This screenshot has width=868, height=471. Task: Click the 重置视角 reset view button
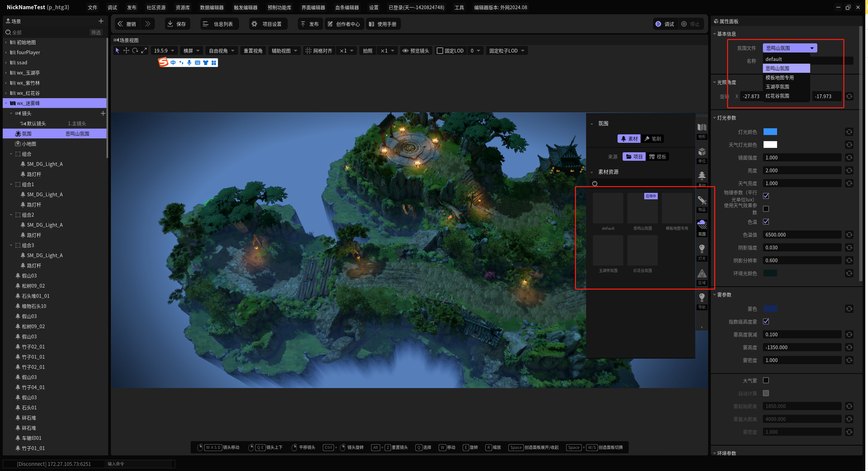tap(253, 51)
